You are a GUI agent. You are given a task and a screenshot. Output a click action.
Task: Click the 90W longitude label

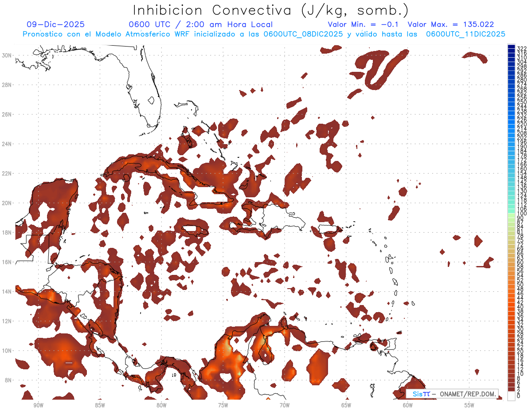39,405
